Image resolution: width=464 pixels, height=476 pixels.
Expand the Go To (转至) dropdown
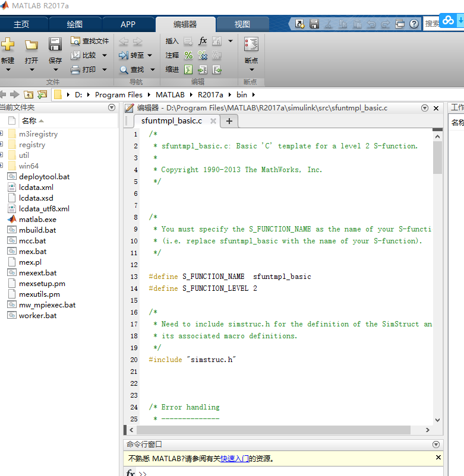coord(150,55)
